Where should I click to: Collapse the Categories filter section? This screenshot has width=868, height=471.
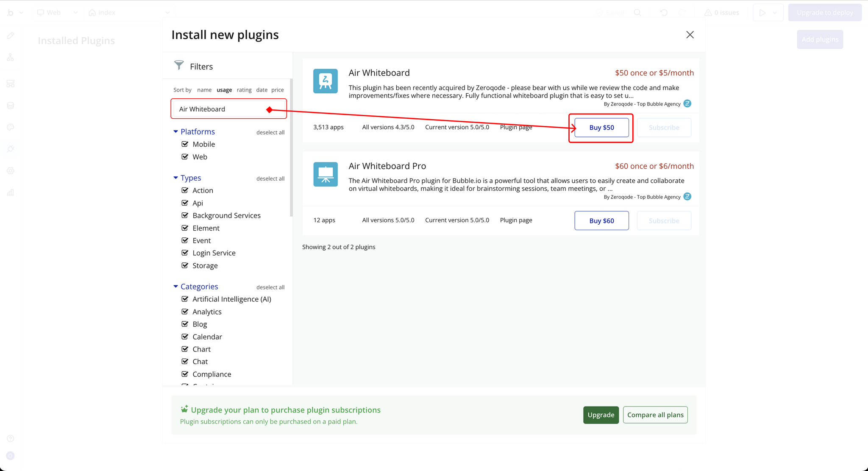click(176, 287)
